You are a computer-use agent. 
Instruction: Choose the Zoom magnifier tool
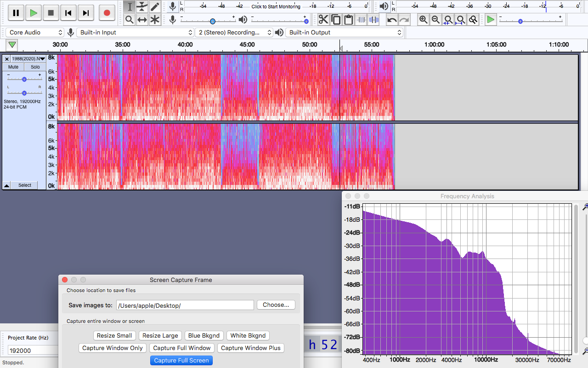130,20
